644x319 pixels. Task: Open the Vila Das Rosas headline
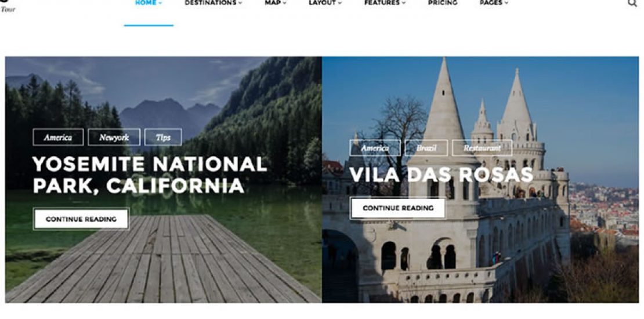point(441,175)
